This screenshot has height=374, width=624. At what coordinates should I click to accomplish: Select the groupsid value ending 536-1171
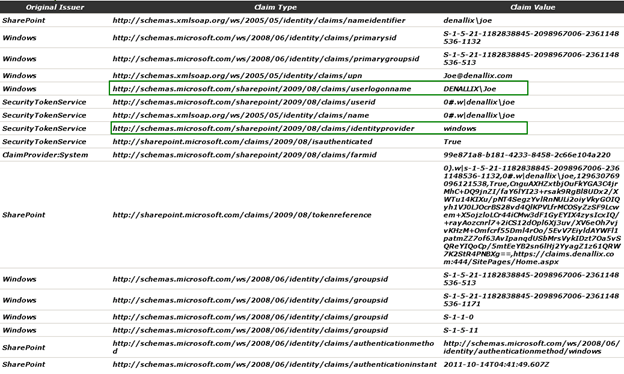531,300
